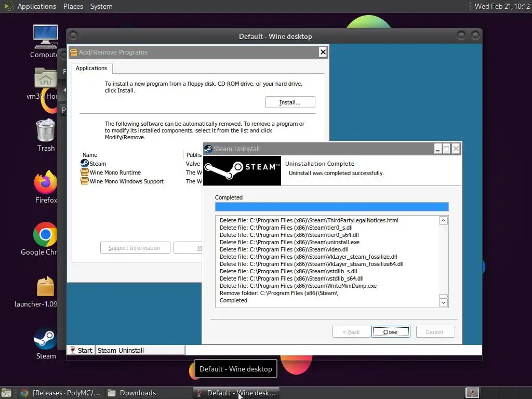The width and height of the screenshot is (532, 399).
Task: Click the date and time clock
Action: point(502,6)
